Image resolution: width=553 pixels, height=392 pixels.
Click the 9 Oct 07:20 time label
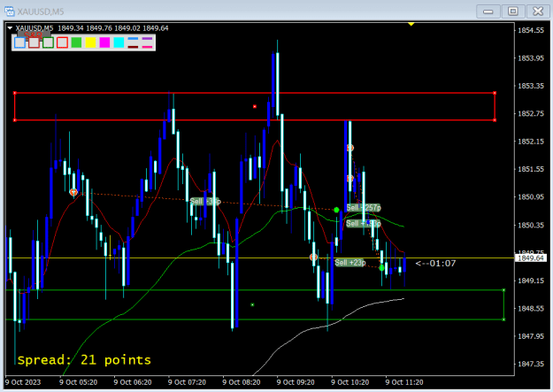click(187, 382)
